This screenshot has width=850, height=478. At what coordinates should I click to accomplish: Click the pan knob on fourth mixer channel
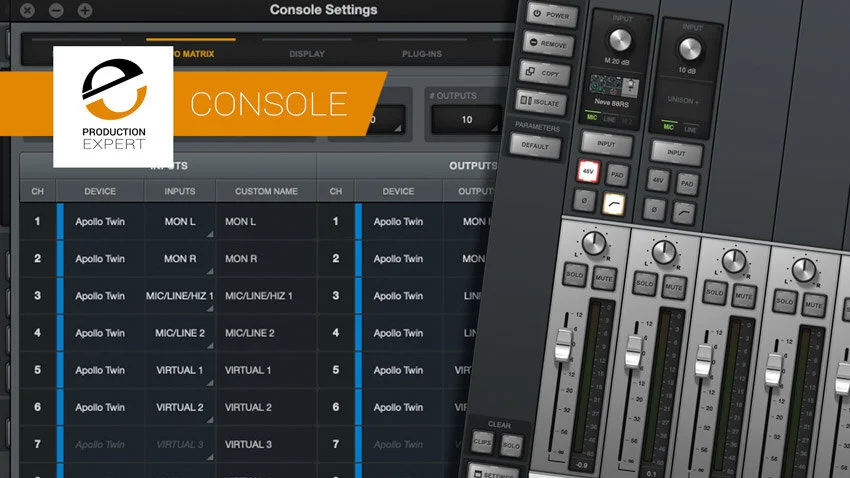[804, 270]
